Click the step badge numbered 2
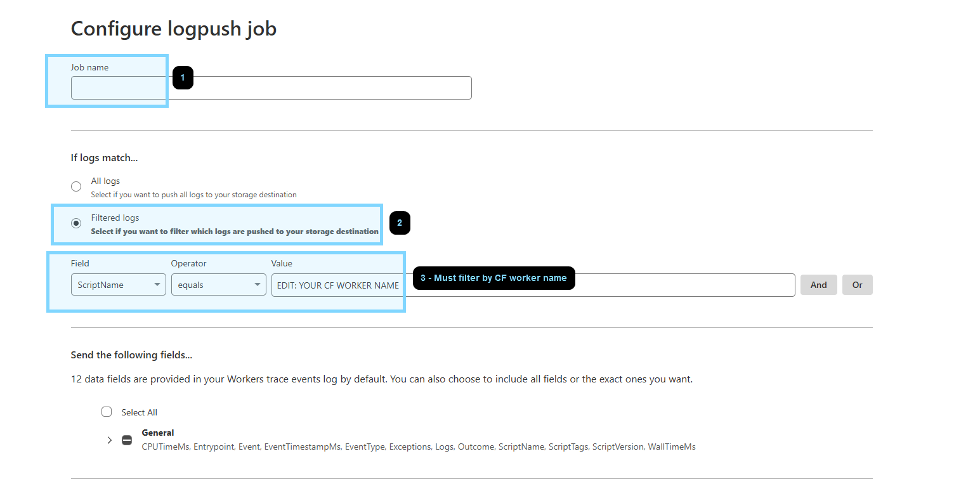Screen dimensions: 980x489 [x=400, y=223]
